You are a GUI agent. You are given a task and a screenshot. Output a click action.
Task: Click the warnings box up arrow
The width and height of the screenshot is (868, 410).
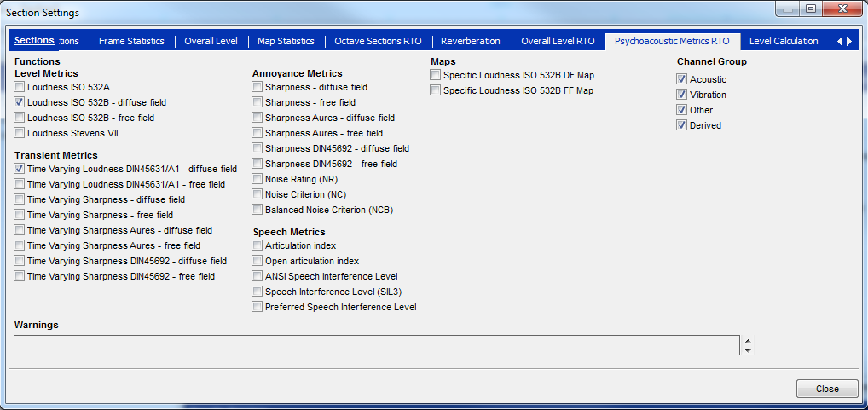pos(748,340)
